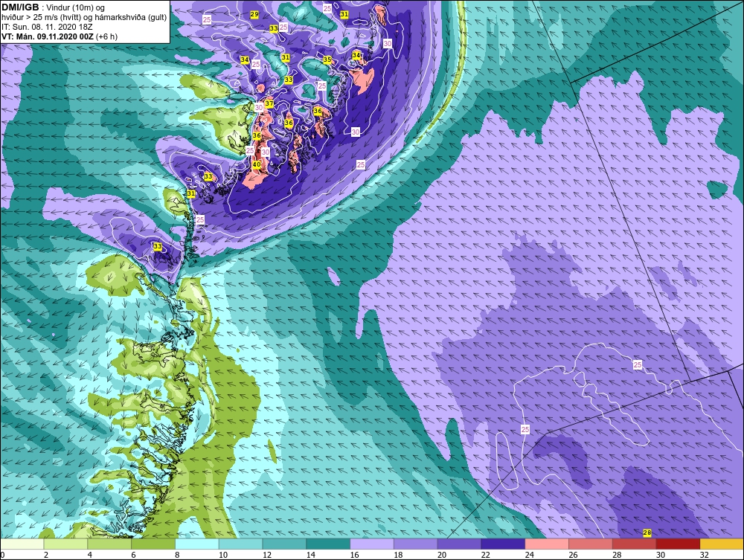Click the legend tick label 32
Image resolution: width=744 pixels, height=560 pixels.
(704, 555)
